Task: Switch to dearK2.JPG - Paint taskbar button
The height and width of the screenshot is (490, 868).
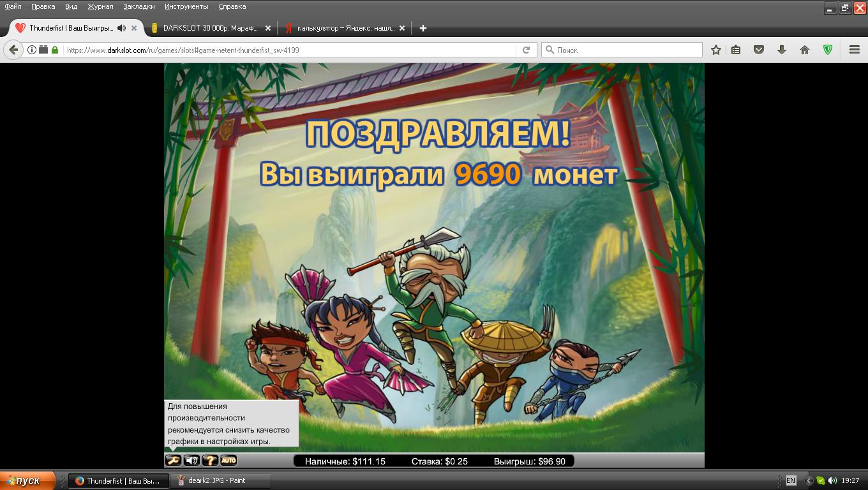Action: tap(221, 481)
